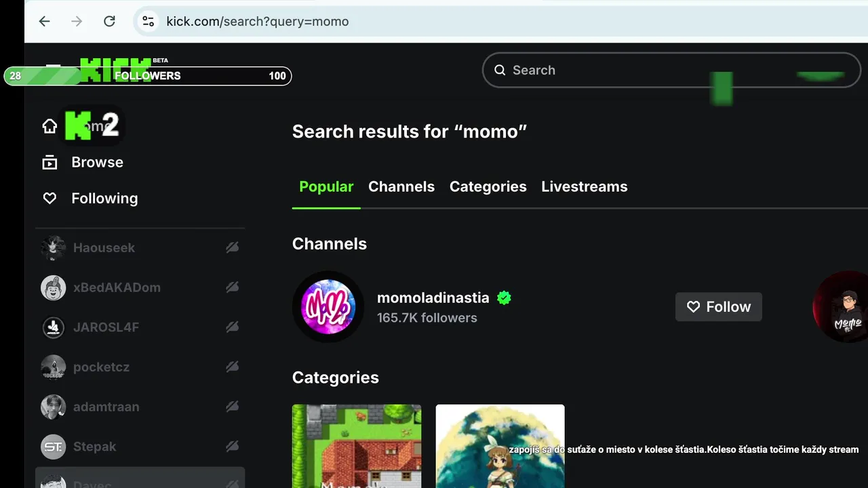Open Home via the house icon in the sidebar
Screen dimensions: 868x488
pyautogui.click(x=50, y=126)
